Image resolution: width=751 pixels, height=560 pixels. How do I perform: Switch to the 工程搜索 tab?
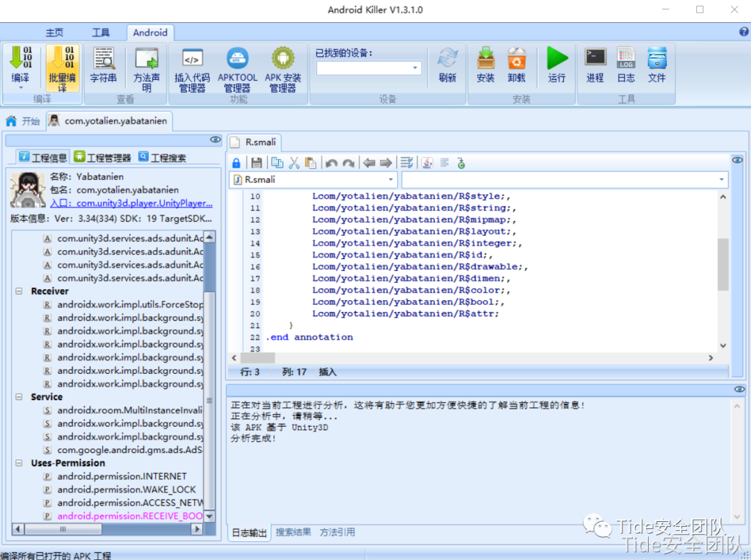[x=162, y=157]
